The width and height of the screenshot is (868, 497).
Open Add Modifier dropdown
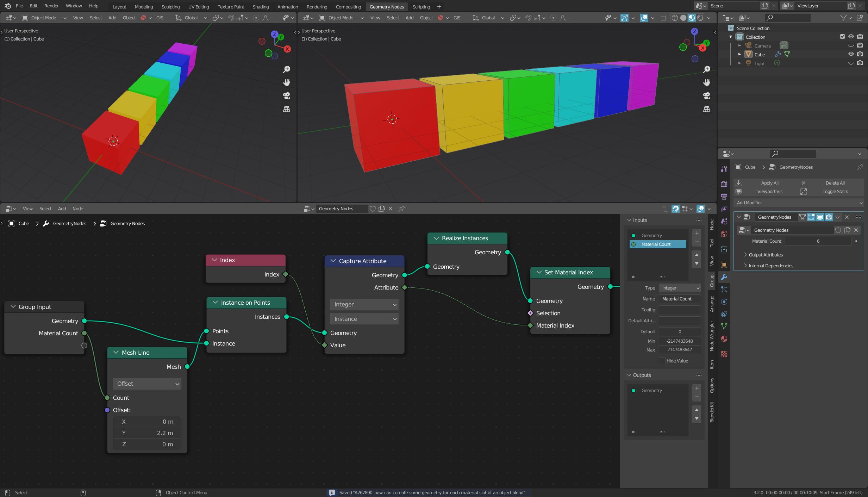coord(799,203)
